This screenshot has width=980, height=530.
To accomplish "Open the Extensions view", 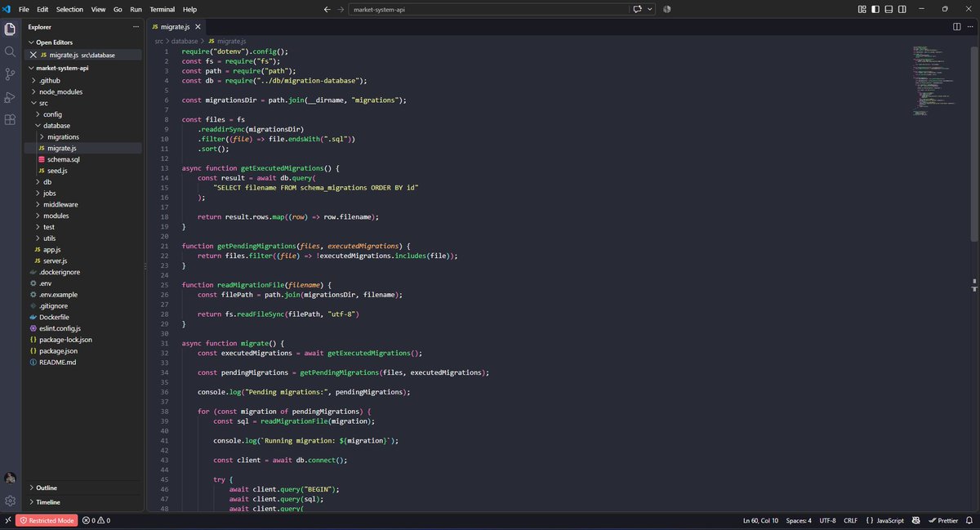I will click(x=11, y=120).
